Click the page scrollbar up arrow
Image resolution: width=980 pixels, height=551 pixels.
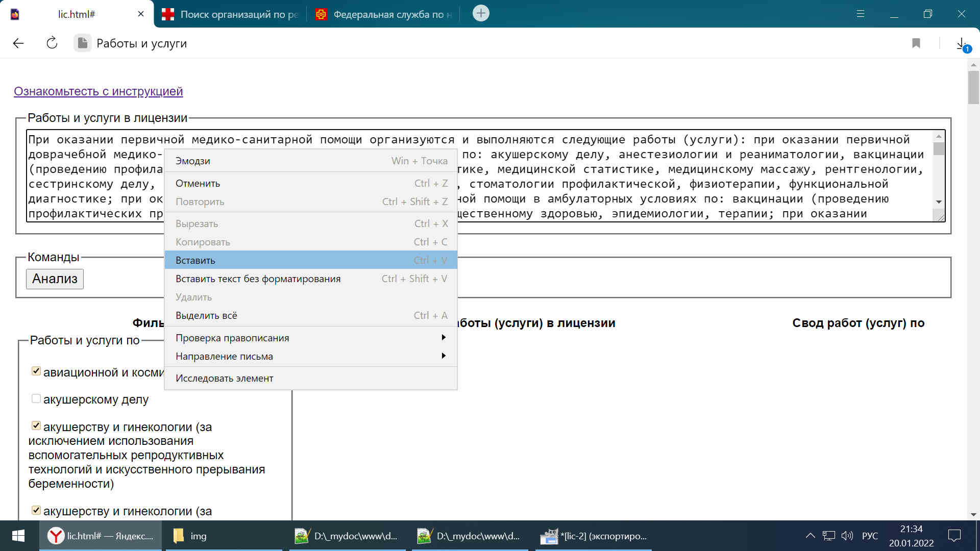[x=973, y=65]
